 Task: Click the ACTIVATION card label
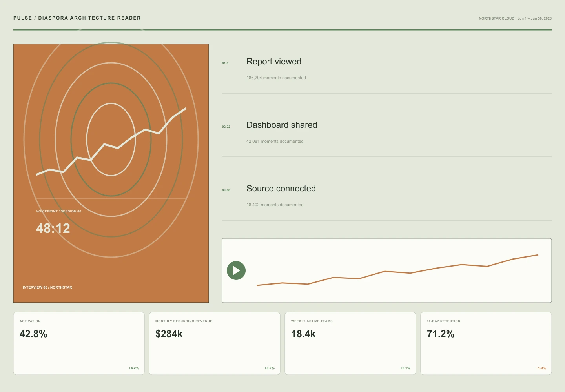point(30,321)
